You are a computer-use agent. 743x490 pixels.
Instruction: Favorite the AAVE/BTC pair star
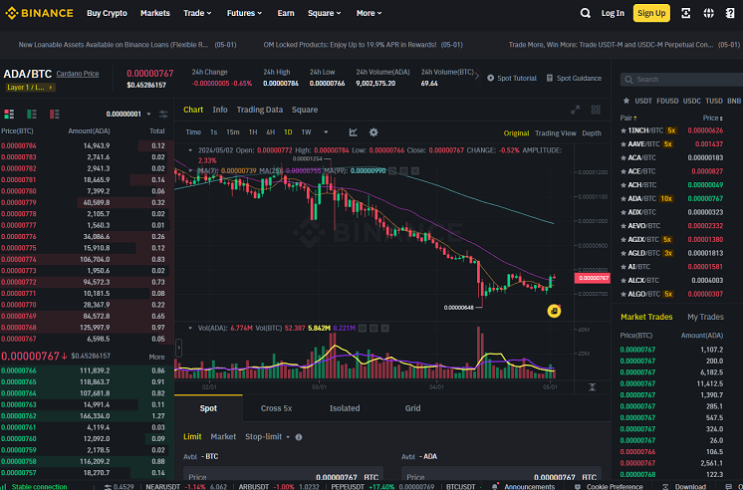623,144
